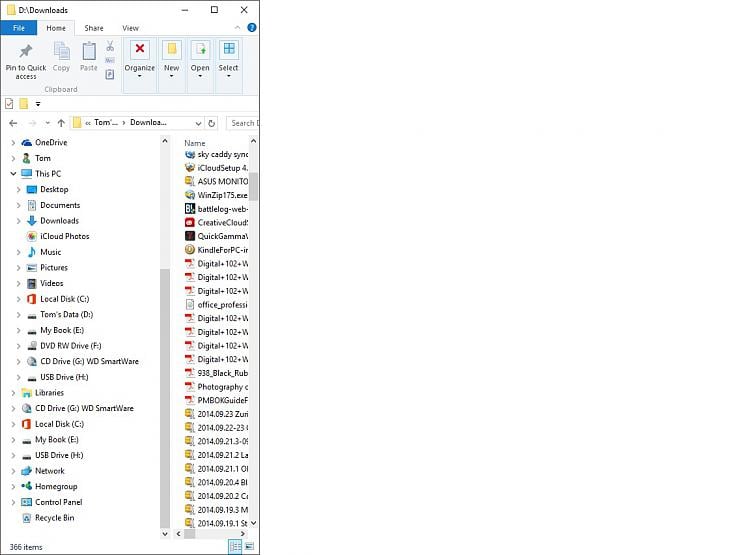Click the file list vertical scrollbar thumb
The image size is (750, 555).
click(x=254, y=187)
